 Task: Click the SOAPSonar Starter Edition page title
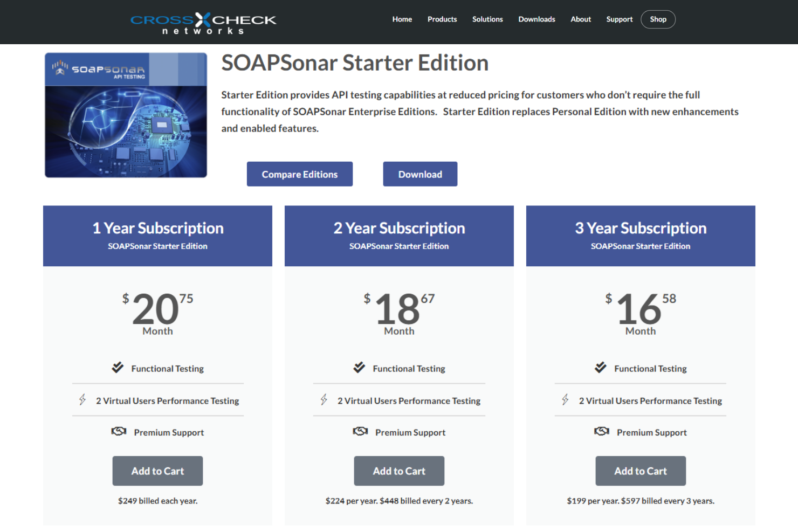tap(355, 63)
